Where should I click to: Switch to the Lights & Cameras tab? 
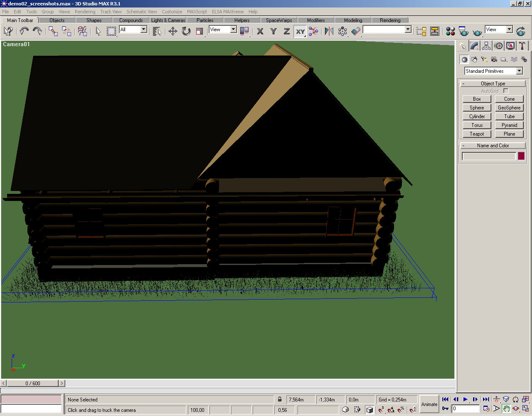(x=168, y=20)
